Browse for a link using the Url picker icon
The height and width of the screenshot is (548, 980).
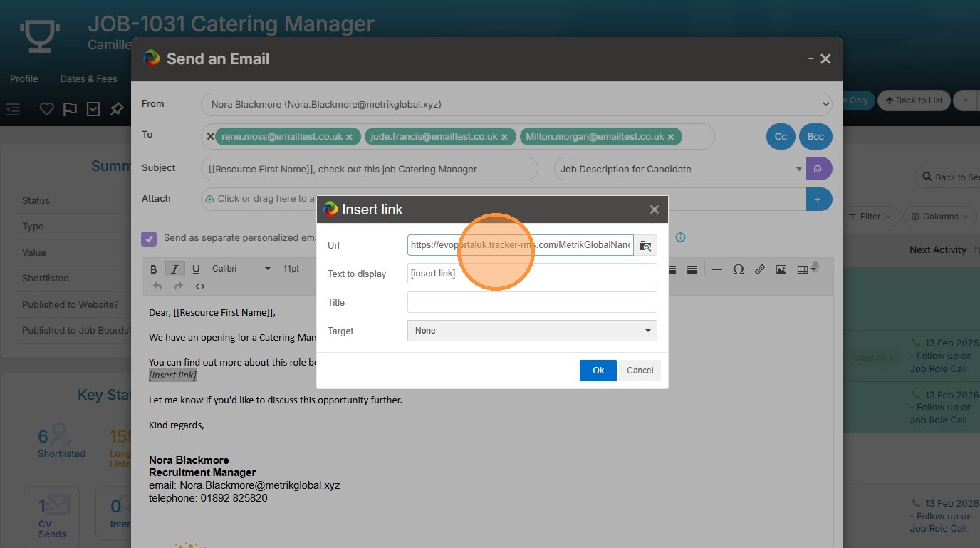click(x=645, y=245)
